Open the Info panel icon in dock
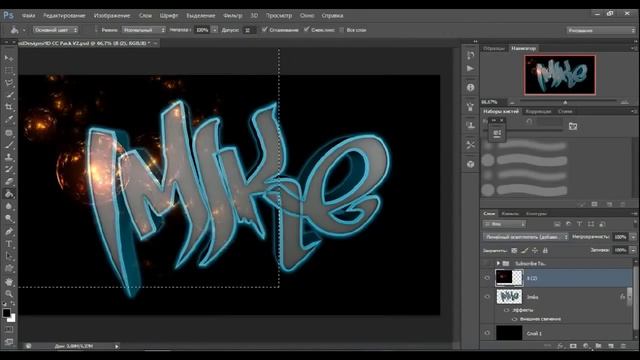The image size is (640, 360). coord(471,87)
